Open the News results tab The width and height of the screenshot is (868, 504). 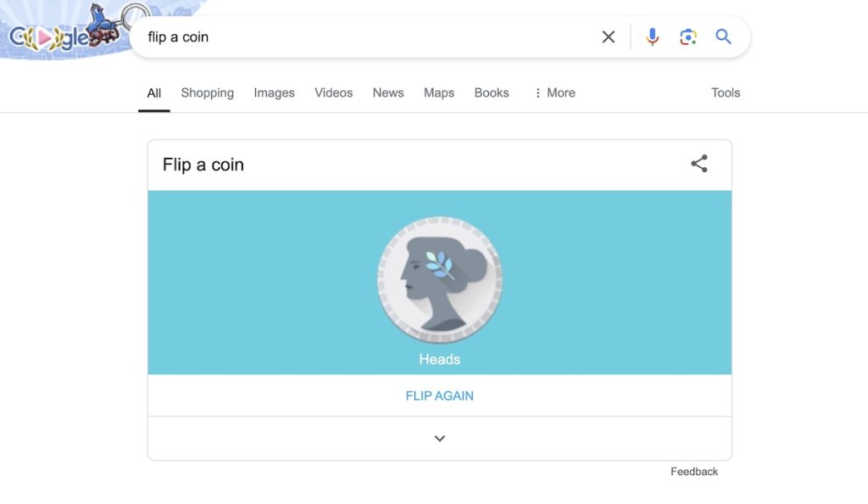point(388,93)
